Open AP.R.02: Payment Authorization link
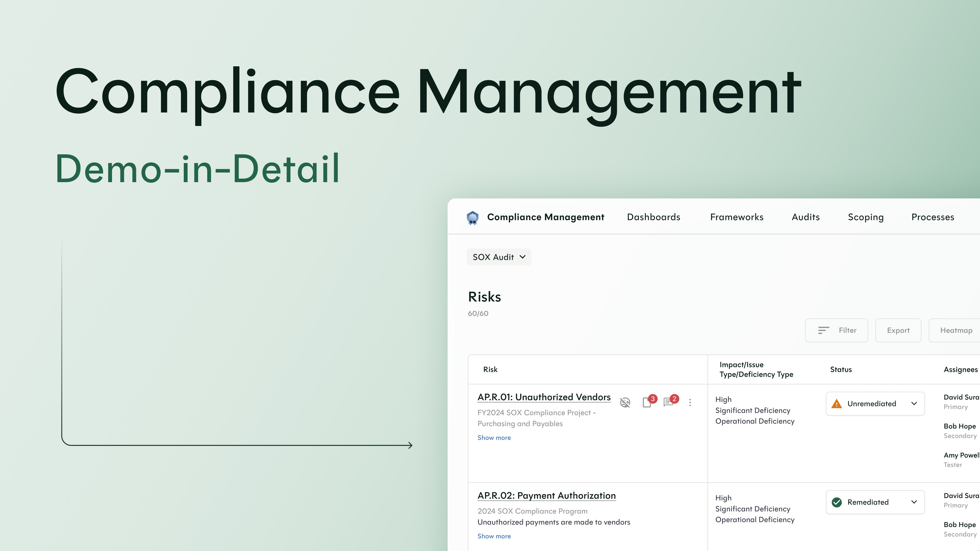Viewport: 980px width, 551px height. 547,495
